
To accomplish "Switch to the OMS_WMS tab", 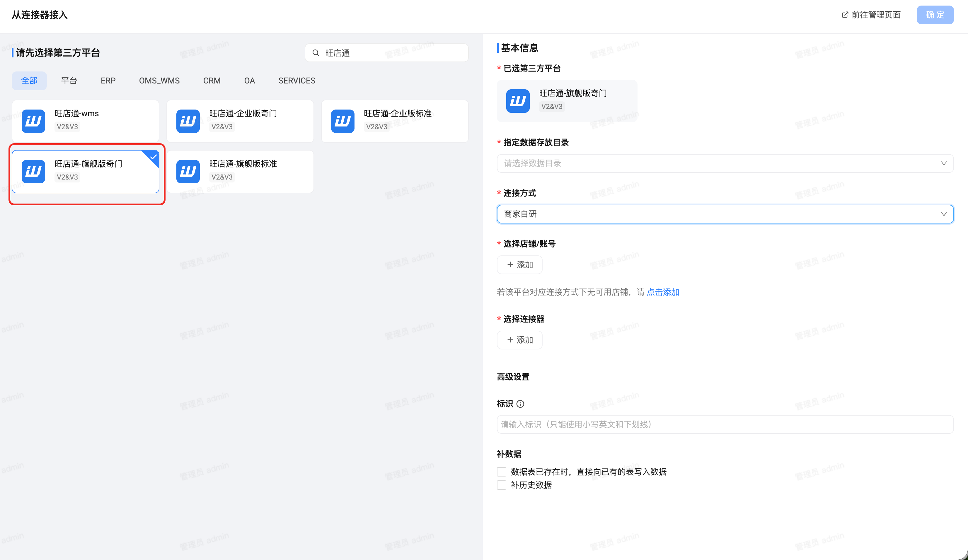I will (159, 81).
